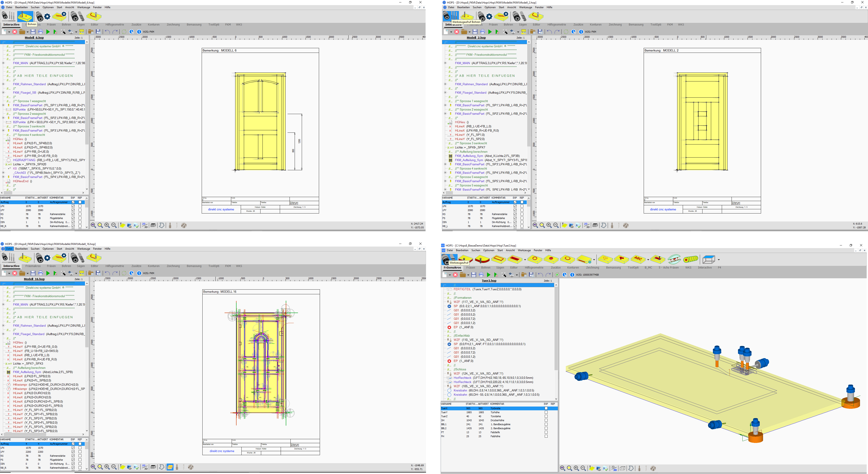Expand FKM_Fluegel_Standard node in Modell_16 tree
868x474 pixels.
point(3,334)
